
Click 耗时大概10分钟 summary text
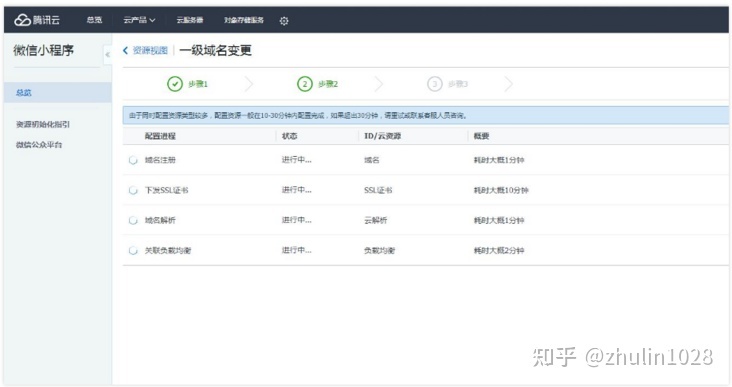click(x=501, y=190)
